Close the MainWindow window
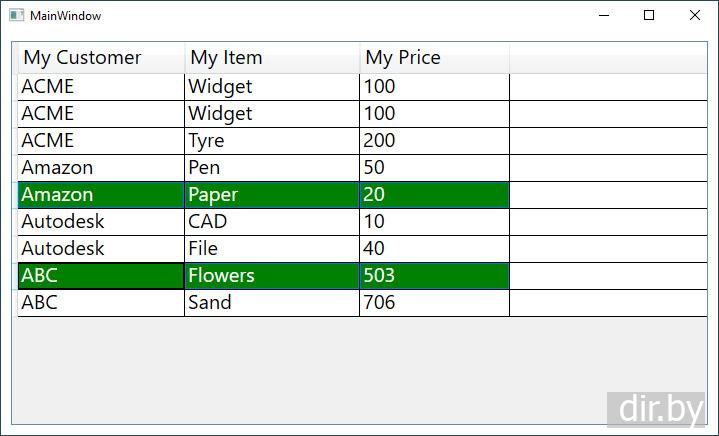 pyautogui.click(x=695, y=16)
